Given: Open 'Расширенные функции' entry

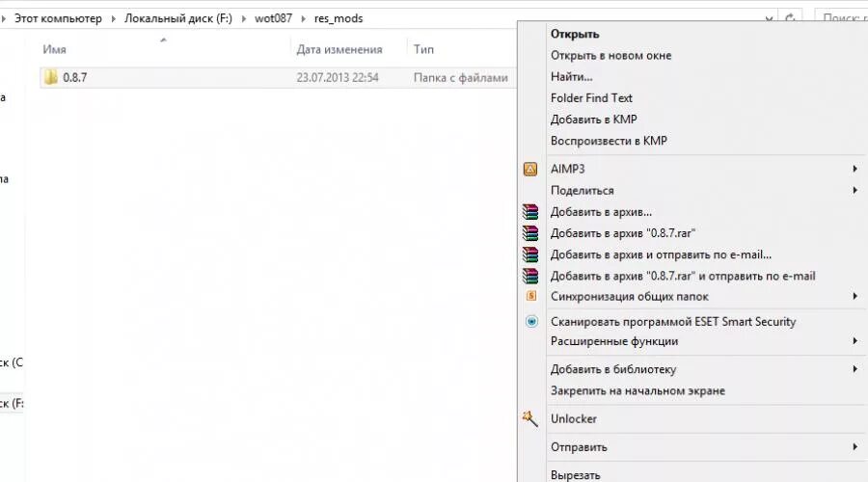Looking at the screenshot, I should (x=614, y=341).
